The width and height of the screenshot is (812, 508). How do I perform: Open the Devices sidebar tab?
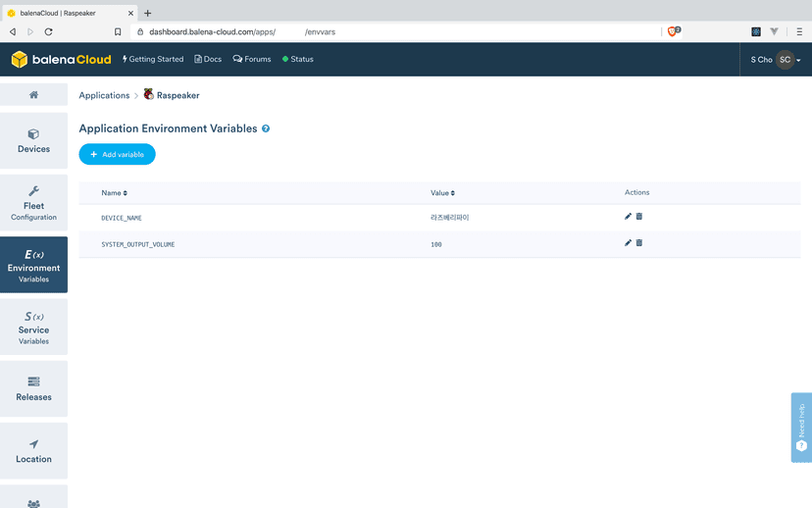point(33,140)
